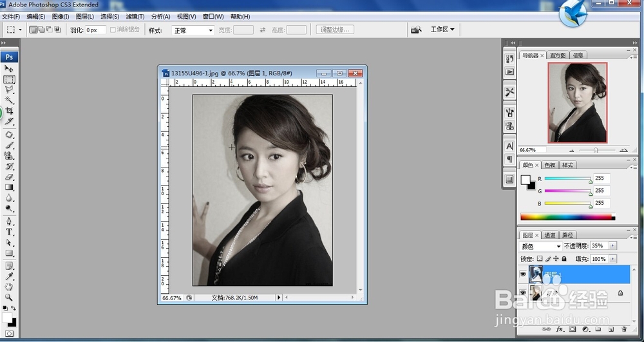This screenshot has width=644, height=342.
Task: Open the 颜色 blend mode dropdown
Action: coord(540,246)
